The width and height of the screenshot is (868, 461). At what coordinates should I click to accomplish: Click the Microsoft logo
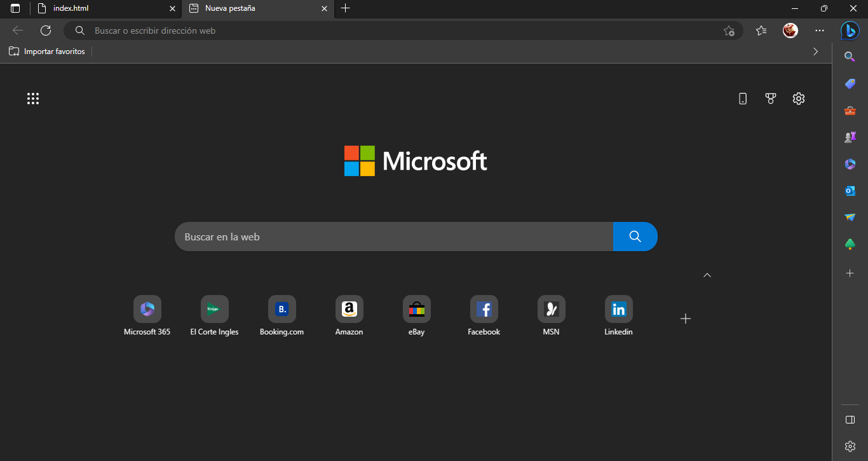tap(416, 161)
